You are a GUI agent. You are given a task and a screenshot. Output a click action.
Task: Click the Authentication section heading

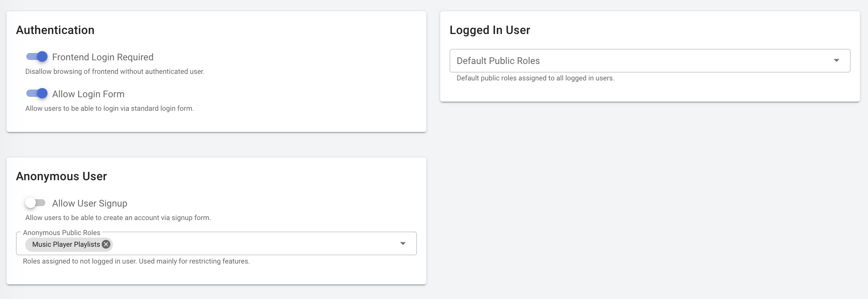click(55, 30)
